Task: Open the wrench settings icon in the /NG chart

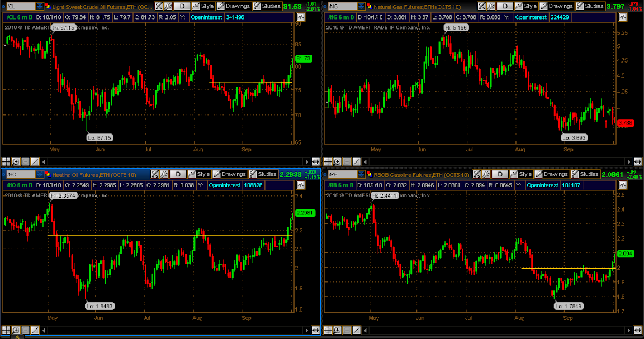Action: pos(491,6)
